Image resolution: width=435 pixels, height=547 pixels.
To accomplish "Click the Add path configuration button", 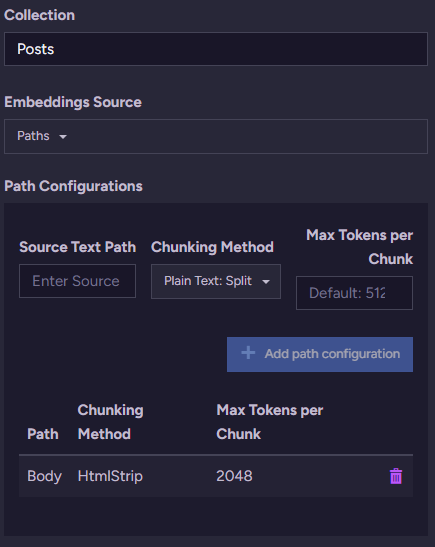I will (320, 354).
